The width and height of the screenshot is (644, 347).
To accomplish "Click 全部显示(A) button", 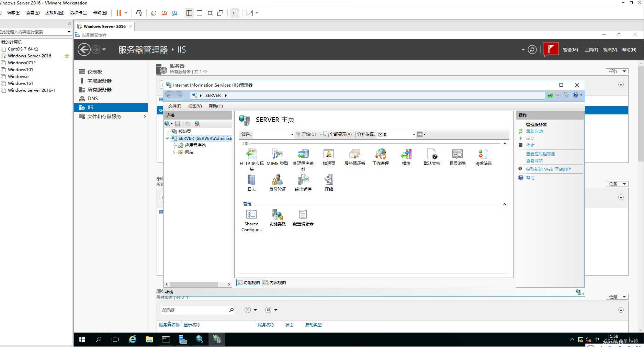I will (337, 134).
